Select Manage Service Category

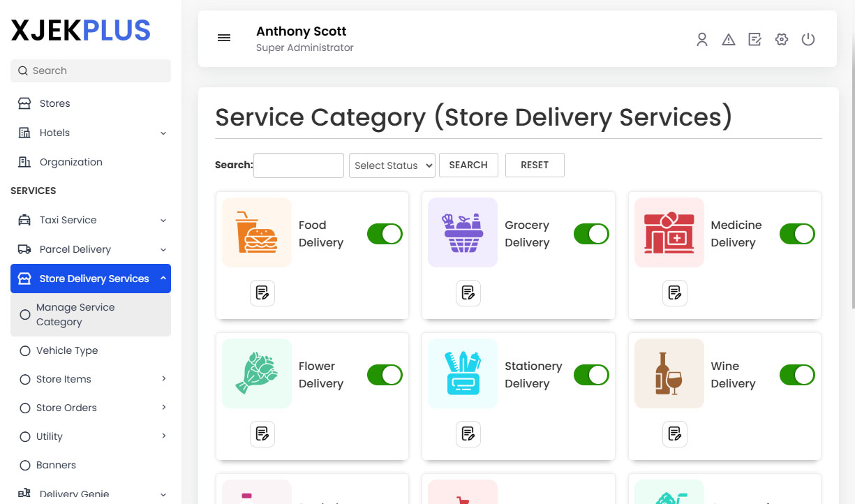[75, 314]
